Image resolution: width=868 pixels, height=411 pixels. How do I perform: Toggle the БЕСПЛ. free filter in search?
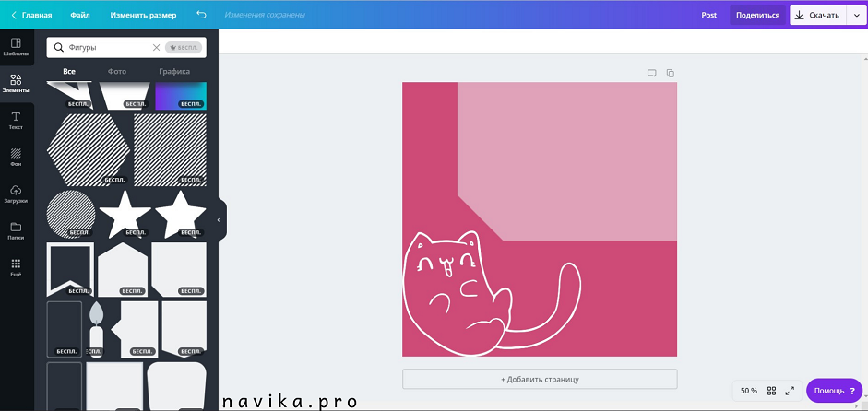pyautogui.click(x=184, y=47)
